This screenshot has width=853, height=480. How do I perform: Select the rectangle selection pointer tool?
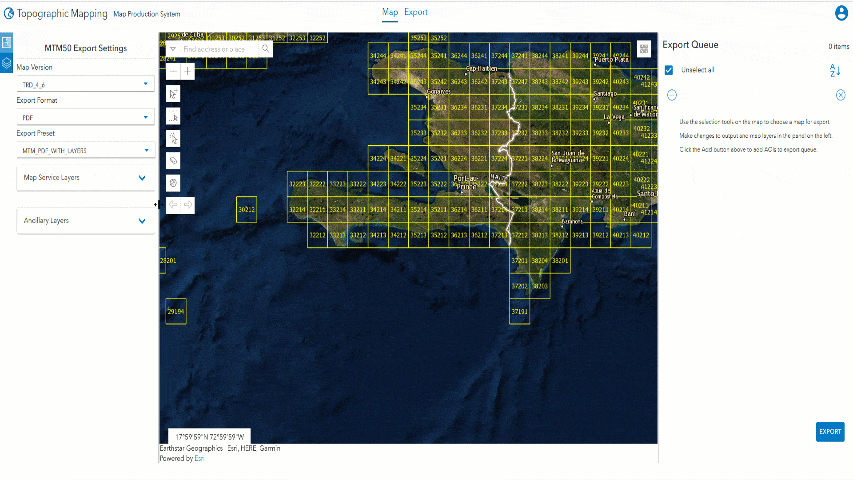pos(174,116)
